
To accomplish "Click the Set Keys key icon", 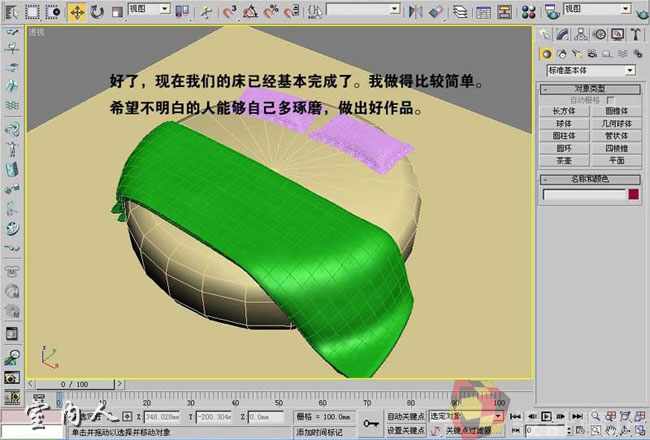I will click(x=371, y=423).
